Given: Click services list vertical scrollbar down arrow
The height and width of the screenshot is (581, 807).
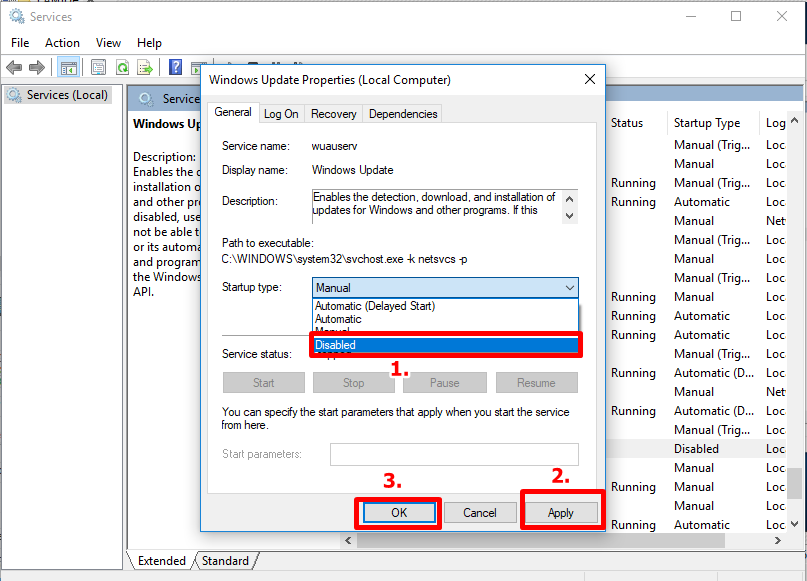Looking at the screenshot, I should [x=795, y=524].
